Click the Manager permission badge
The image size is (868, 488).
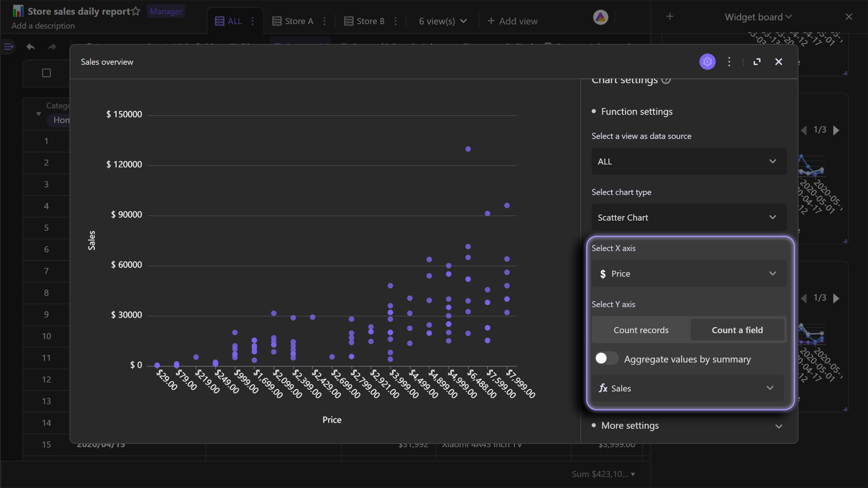click(x=166, y=11)
